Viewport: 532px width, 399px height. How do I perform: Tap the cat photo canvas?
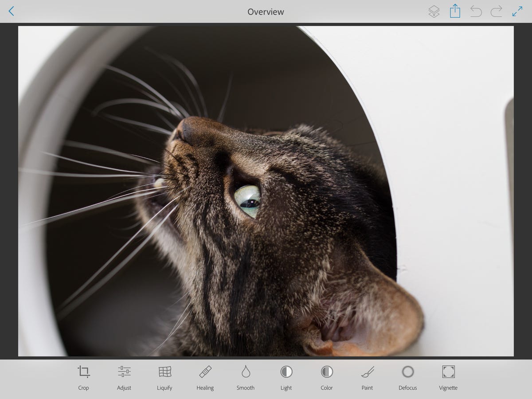pyautogui.click(x=266, y=191)
